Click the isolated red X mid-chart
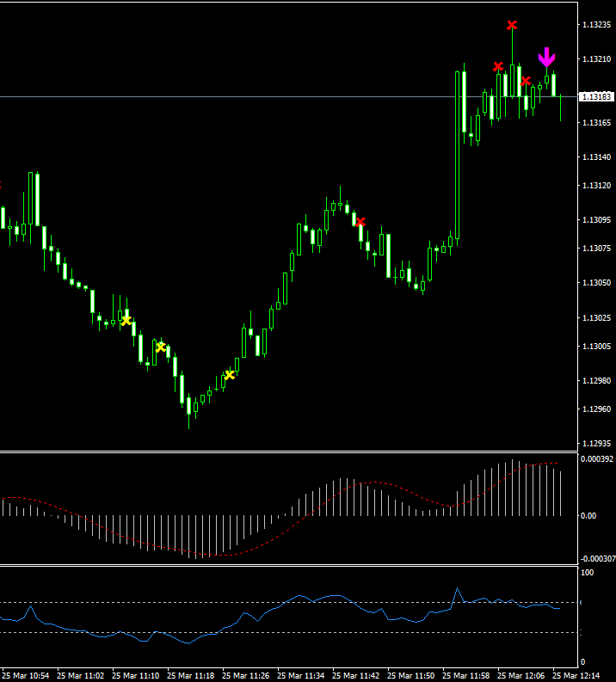This screenshot has height=682, width=616. pos(360,222)
